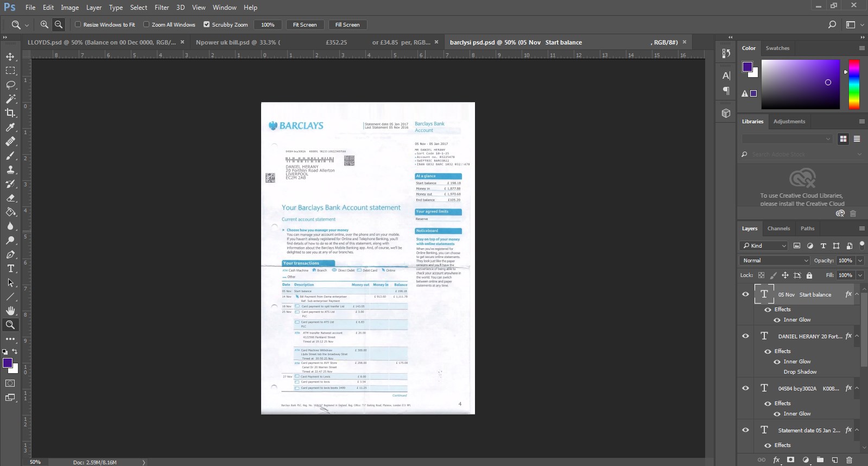Open the Fill slider dropdown
The image size is (868, 466).
[x=860, y=275]
